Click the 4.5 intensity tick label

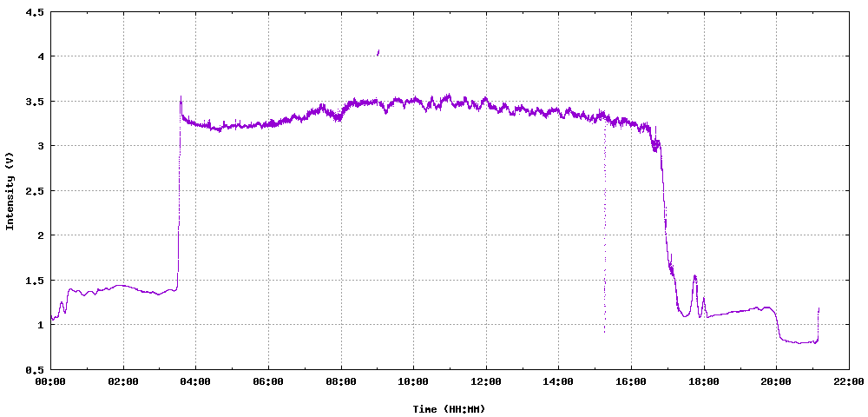[35, 11]
